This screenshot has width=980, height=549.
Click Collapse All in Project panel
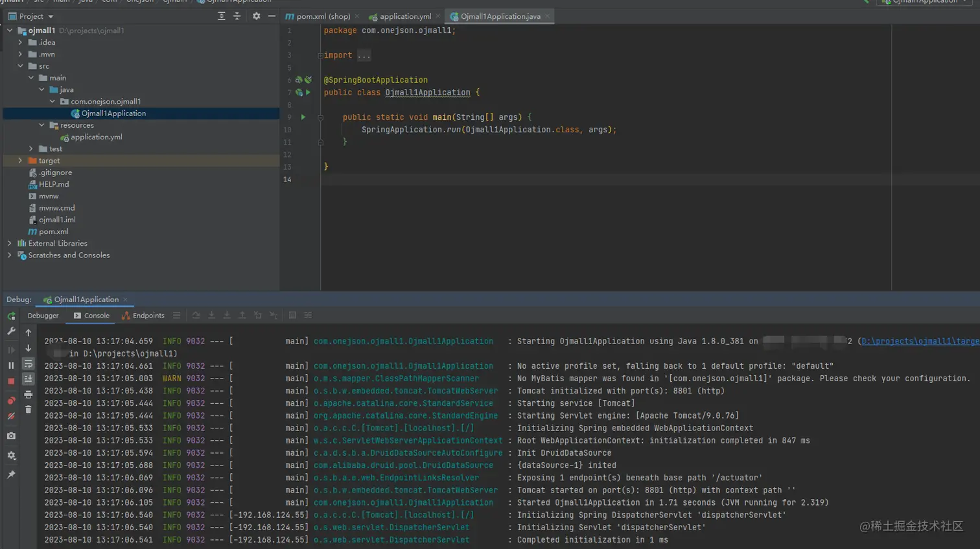pos(237,16)
